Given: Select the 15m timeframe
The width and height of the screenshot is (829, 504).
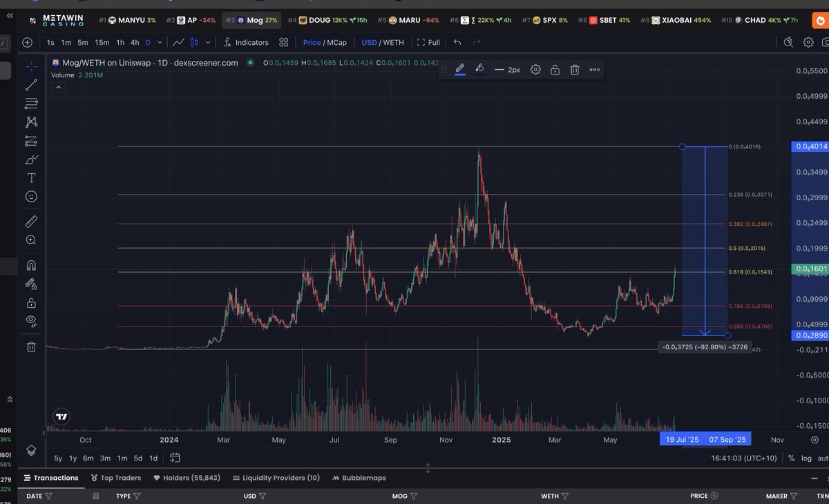Looking at the screenshot, I should pos(102,42).
